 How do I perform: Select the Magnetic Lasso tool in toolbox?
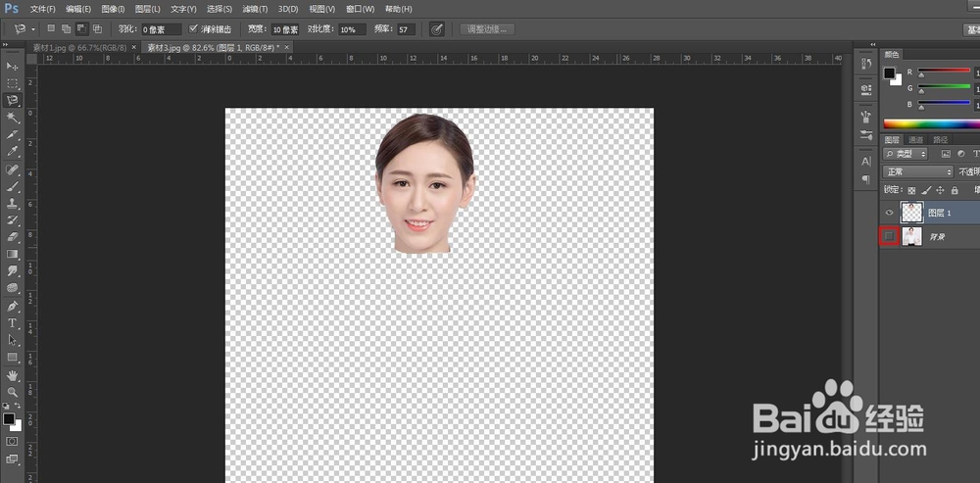pos(12,100)
